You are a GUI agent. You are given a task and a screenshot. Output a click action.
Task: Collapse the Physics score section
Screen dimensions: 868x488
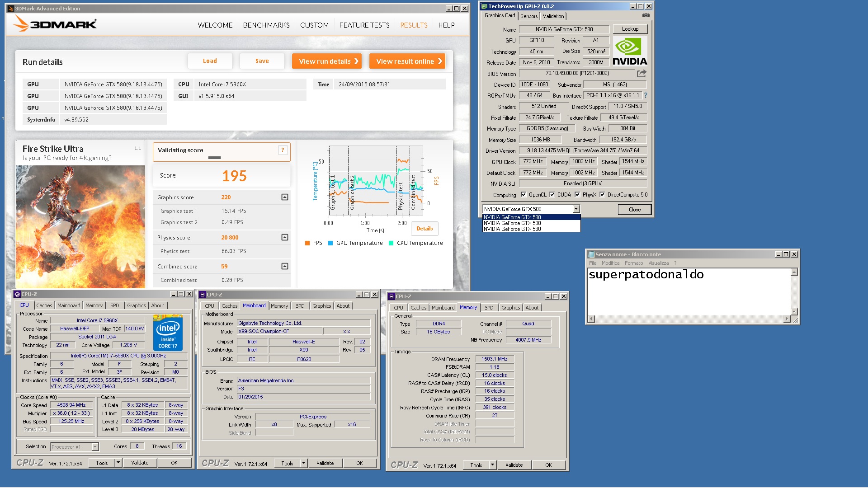coord(285,237)
